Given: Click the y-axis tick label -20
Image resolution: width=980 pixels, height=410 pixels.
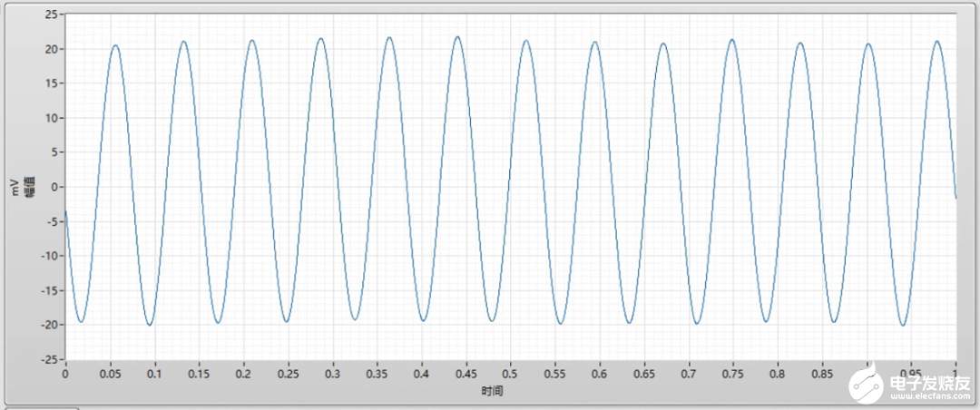Looking at the screenshot, I should 49,325.
